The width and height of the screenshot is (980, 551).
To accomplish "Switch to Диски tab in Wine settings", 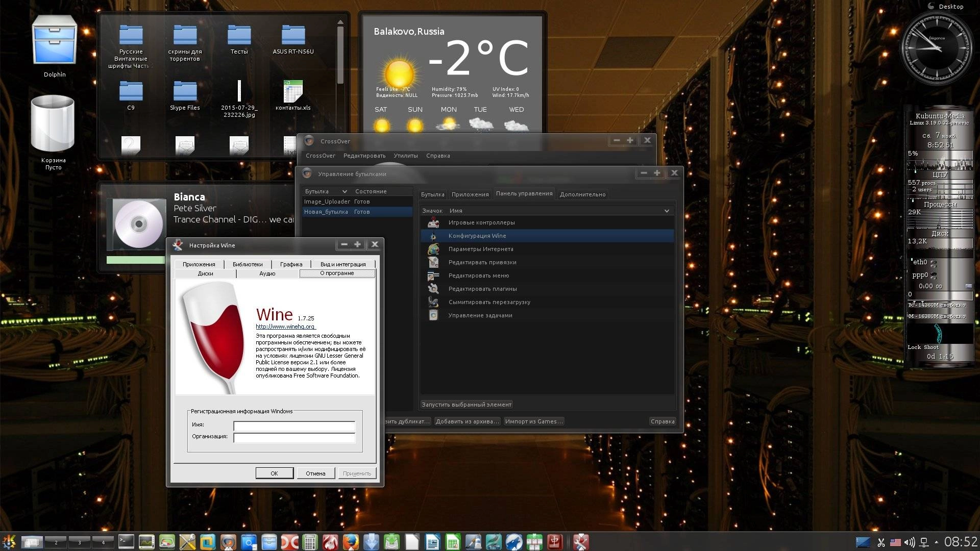I will tap(205, 273).
